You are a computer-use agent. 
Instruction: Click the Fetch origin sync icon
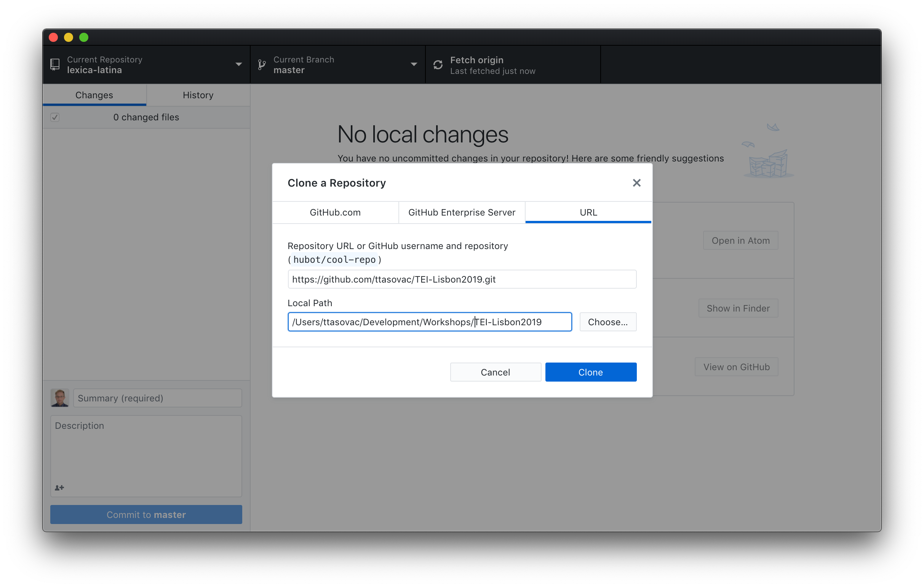click(x=438, y=65)
